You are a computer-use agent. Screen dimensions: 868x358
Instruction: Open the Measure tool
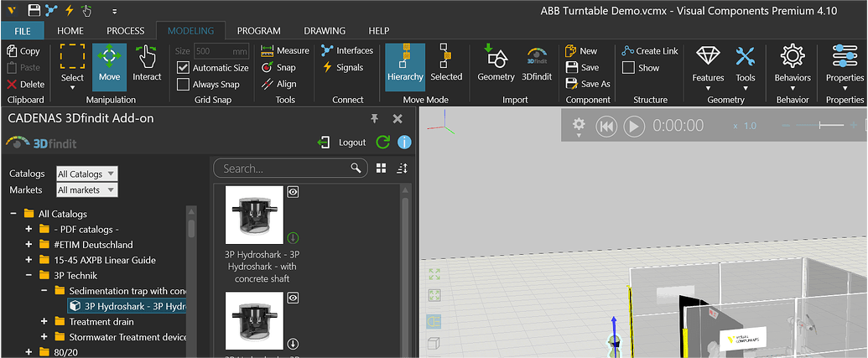pyautogui.click(x=284, y=50)
